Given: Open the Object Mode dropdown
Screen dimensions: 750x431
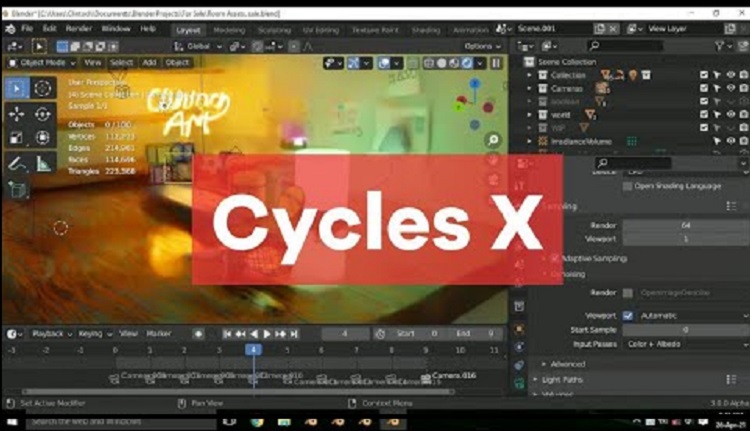Looking at the screenshot, I should pyautogui.click(x=40, y=62).
